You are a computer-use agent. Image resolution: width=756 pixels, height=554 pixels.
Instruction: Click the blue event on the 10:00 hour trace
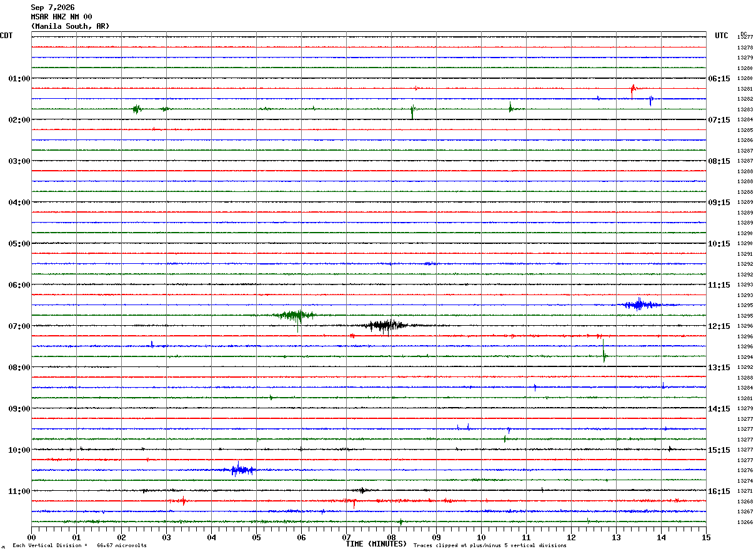(242, 469)
